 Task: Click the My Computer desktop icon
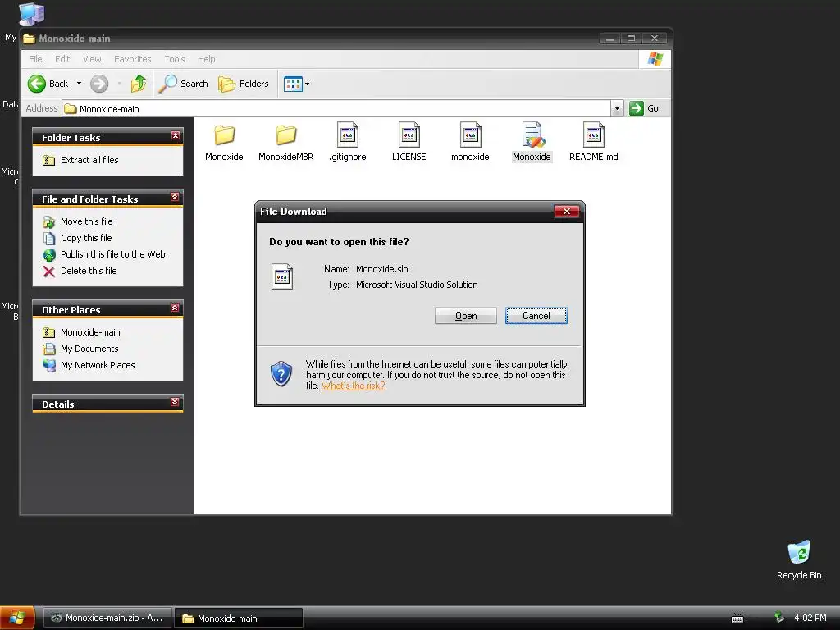(31, 15)
